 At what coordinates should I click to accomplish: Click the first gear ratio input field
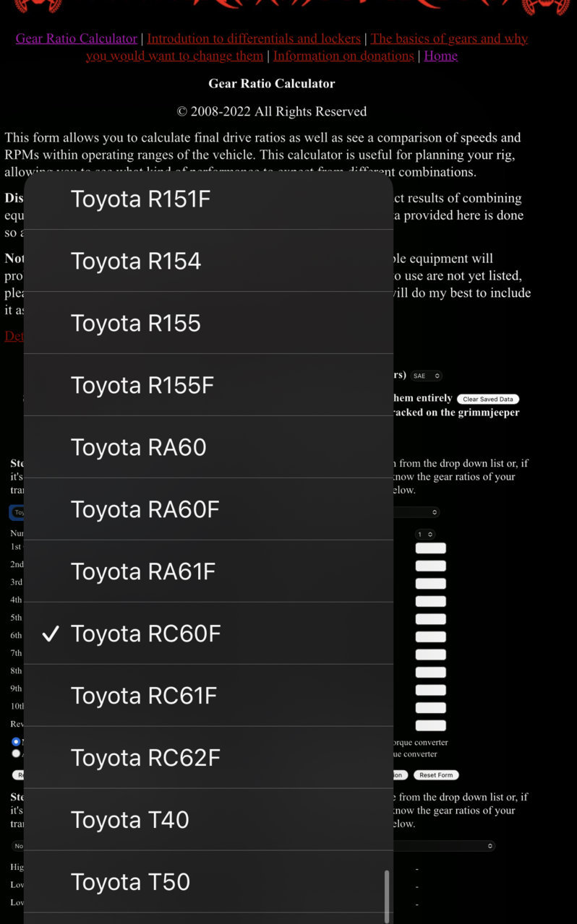coord(431,548)
